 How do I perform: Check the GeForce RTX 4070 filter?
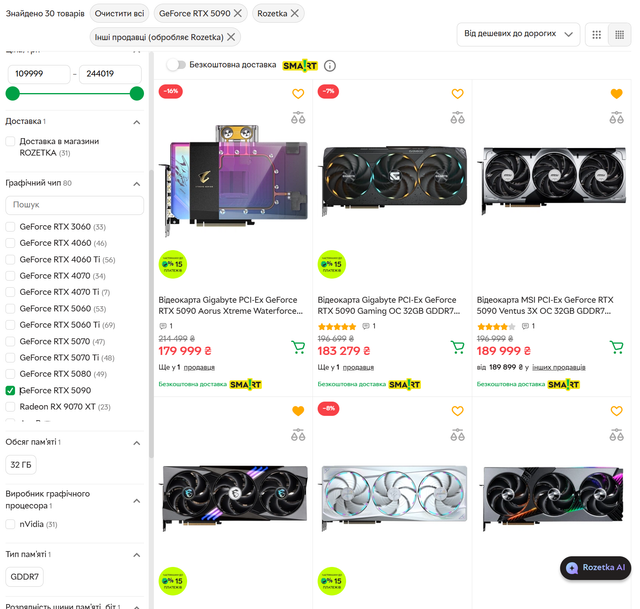click(x=10, y=276)
